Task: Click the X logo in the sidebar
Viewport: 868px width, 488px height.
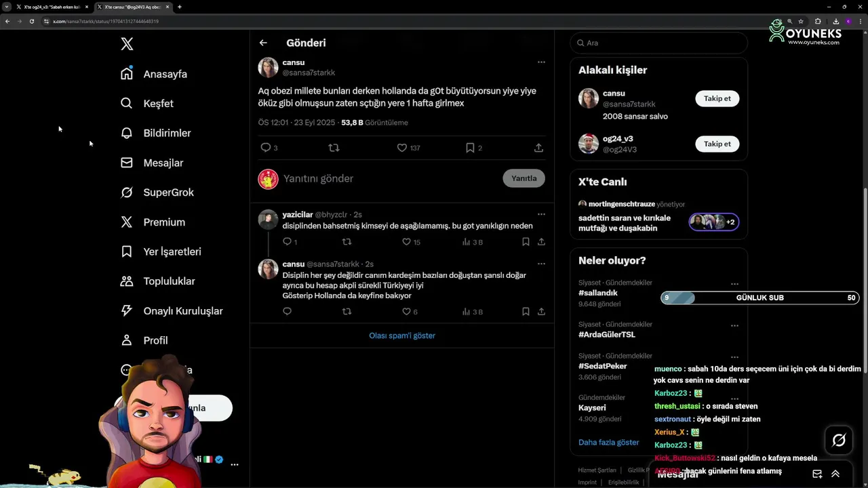Action: (127, 44)
